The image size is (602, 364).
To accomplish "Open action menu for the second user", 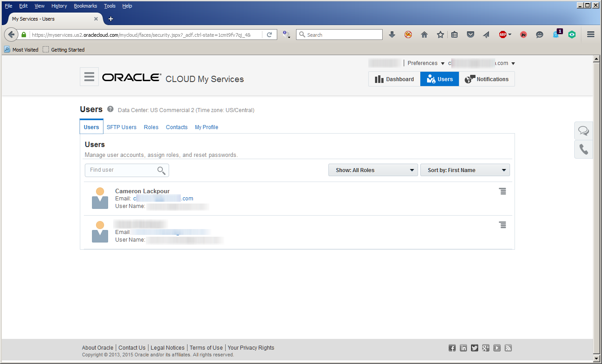I will [503, 225].
